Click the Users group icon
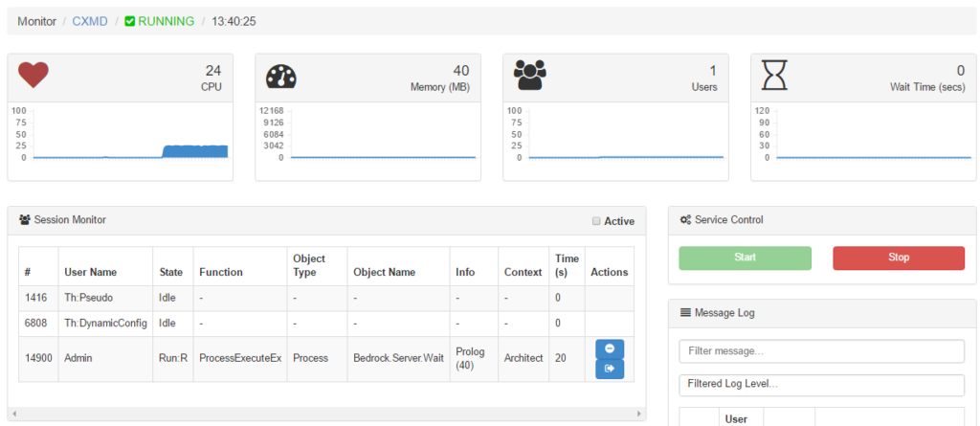The width and height of the screenshot is (980, 426). click(529, 74)
